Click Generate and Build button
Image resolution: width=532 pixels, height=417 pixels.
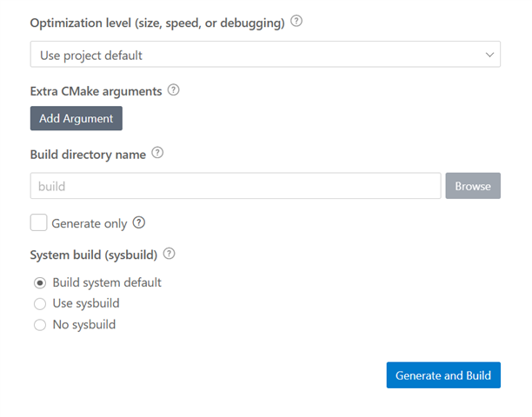pos(443,375)
